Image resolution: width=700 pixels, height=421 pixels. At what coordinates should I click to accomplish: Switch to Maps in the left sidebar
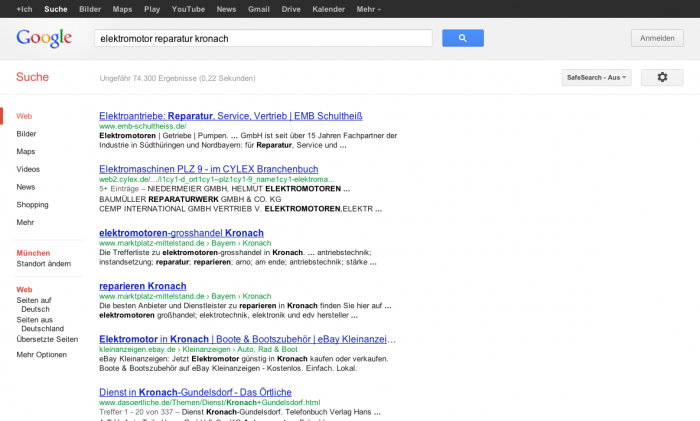[25, 152]
